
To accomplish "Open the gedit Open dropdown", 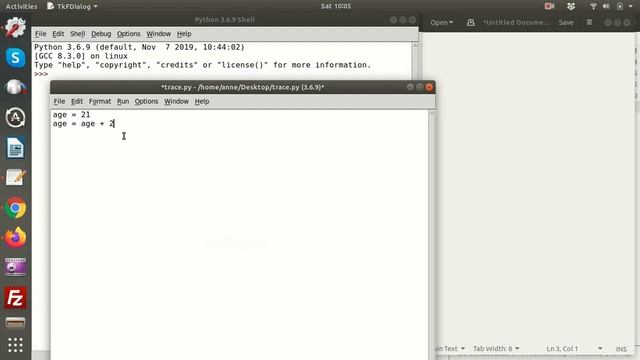I will click(x=442, y=22).
